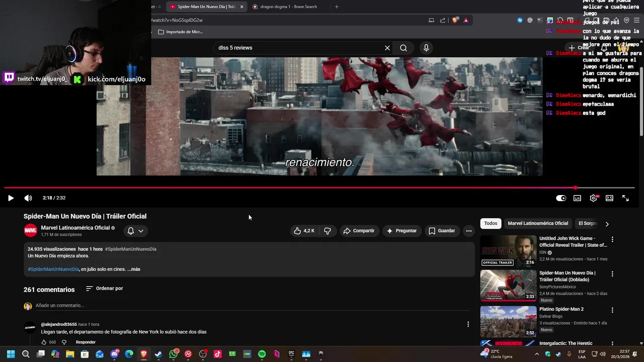
Task: Enter fullscreen video mode
Action: [x=625, y=198]
